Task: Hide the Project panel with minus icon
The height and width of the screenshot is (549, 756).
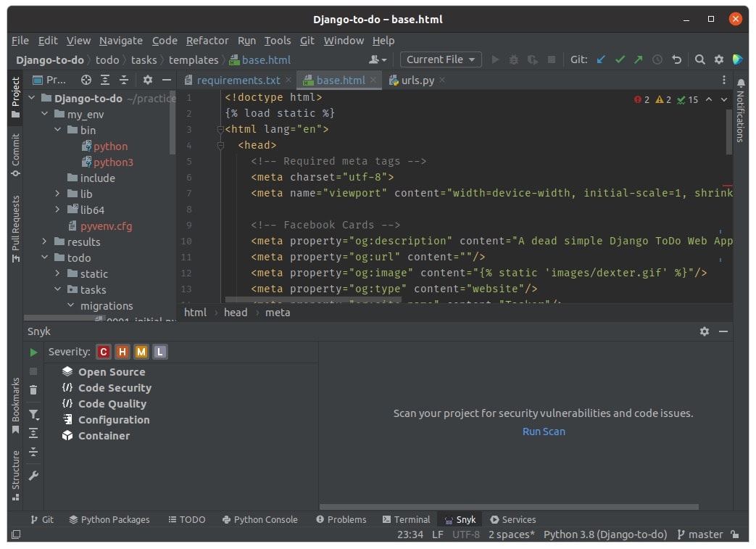Action: (167, 80)
